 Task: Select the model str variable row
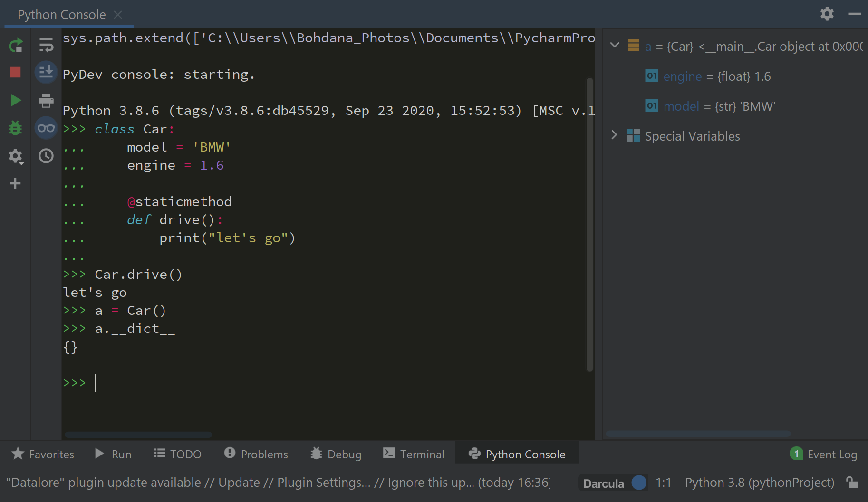pos(735,106)
